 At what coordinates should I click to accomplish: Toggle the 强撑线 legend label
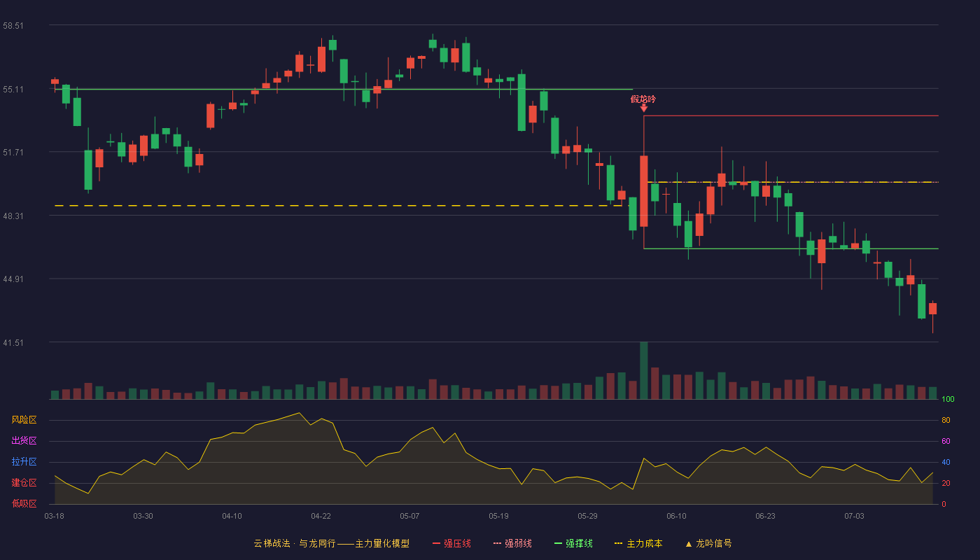tap(579, 543)
